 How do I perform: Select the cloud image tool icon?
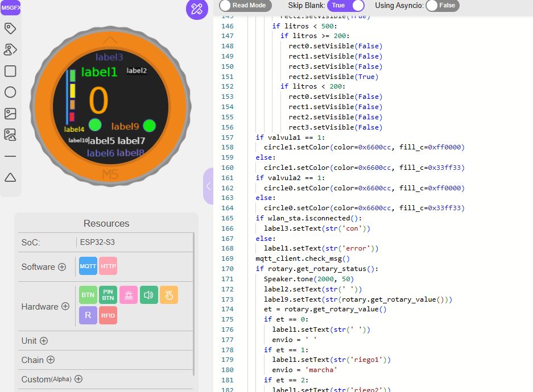click(10, 135)
